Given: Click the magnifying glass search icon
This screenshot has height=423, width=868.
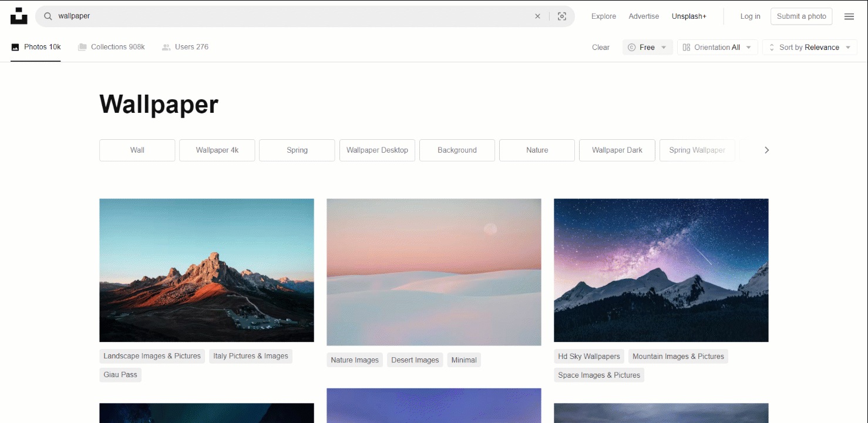Looking at the screenshot, I should pyautogui.click(x=48, y=16).
